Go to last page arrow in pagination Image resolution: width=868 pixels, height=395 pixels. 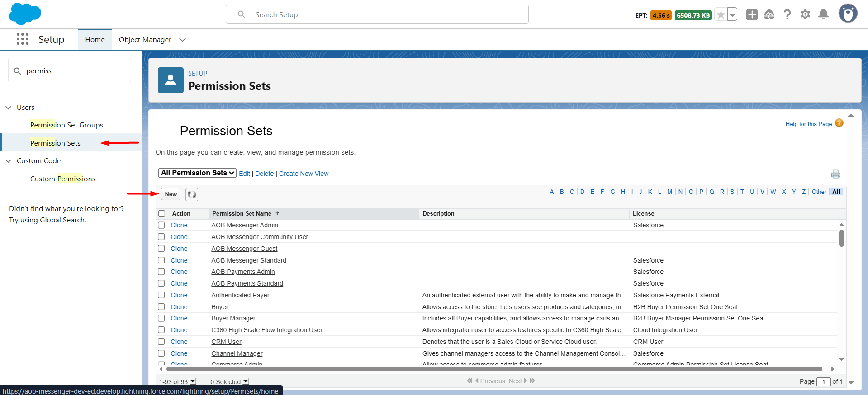pos(533,381)
